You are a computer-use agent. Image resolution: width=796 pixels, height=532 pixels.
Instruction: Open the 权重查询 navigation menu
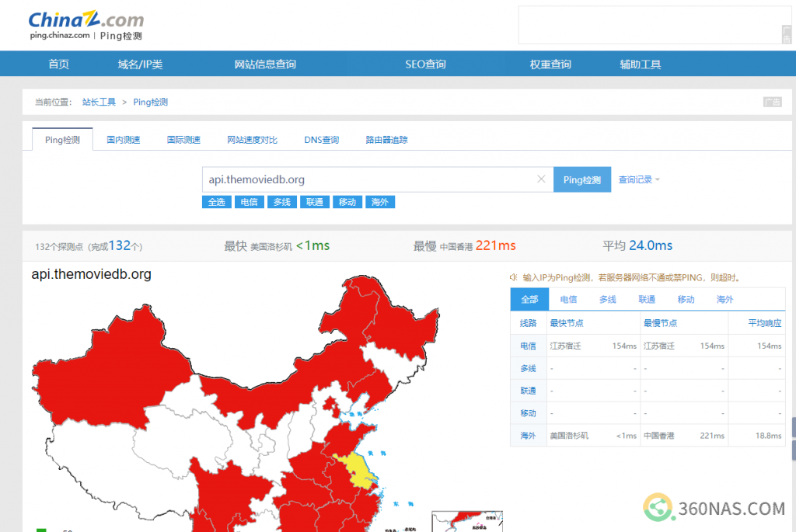[x=550, y=64]
